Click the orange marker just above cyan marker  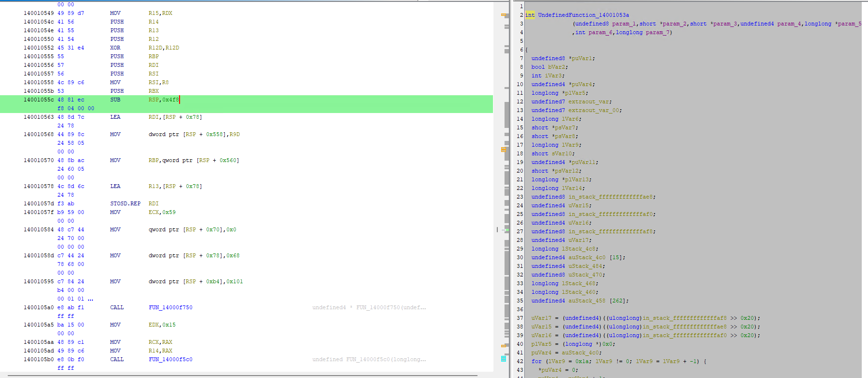tap(504, 345)
